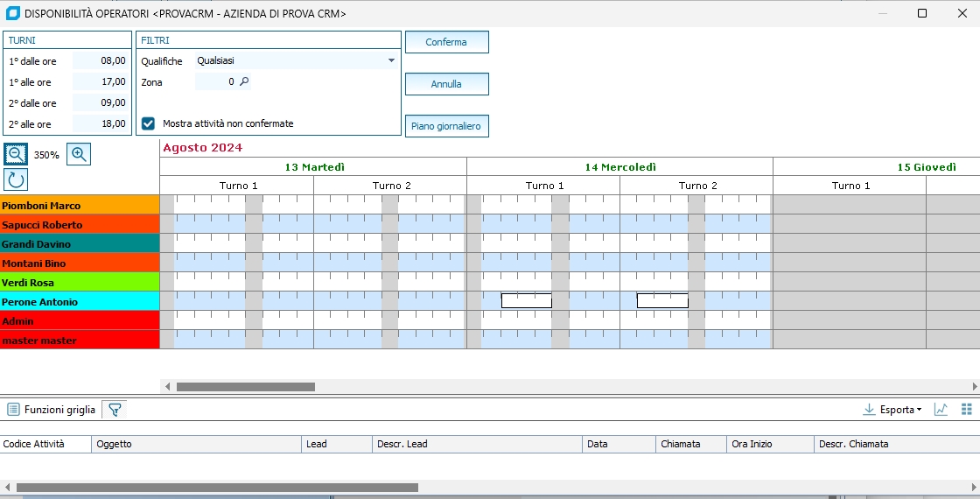Click the zoom out magnifier icon
Viewport: 980px width, 499px height.
pyautogui.click(x=15, y=155)
